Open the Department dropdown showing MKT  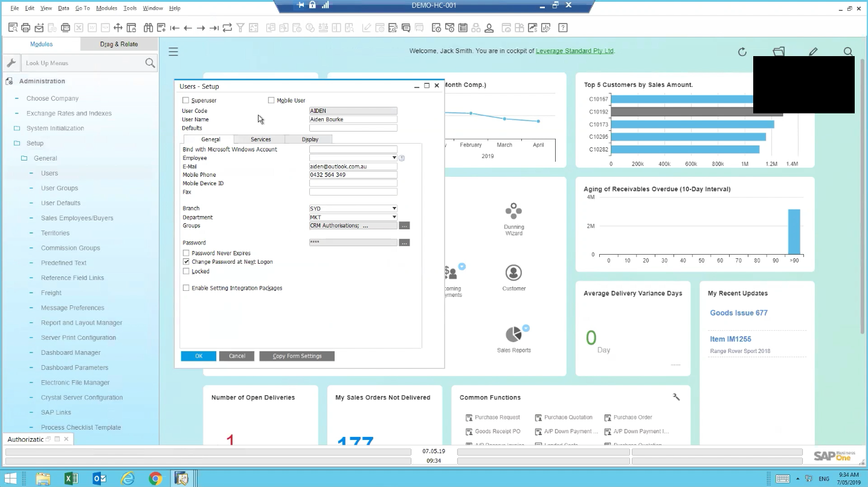coord(394,217)
